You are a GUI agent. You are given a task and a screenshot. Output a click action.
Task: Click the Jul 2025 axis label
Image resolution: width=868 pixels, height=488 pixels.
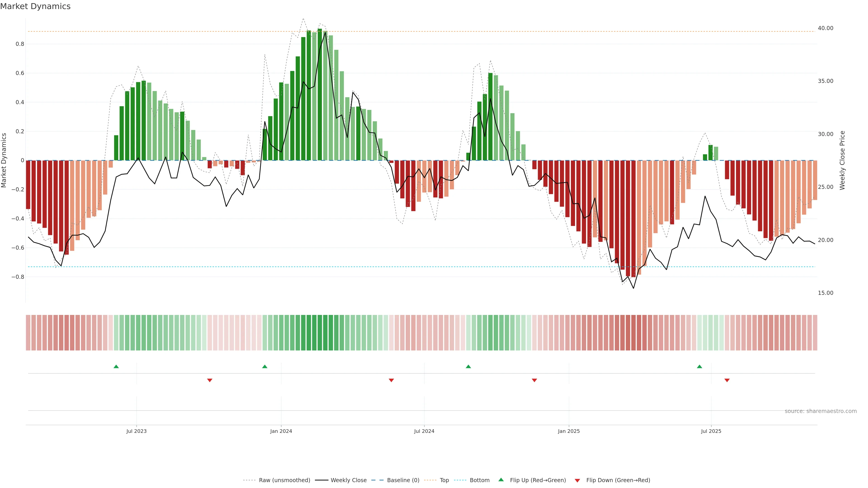[711, 431]
